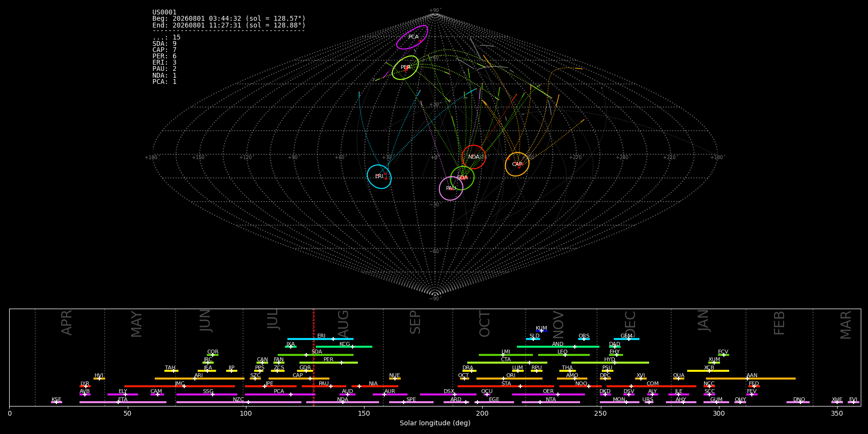Click the 0 tick label on longitude axis
The image size is (868, 434).
coord(10,413)
